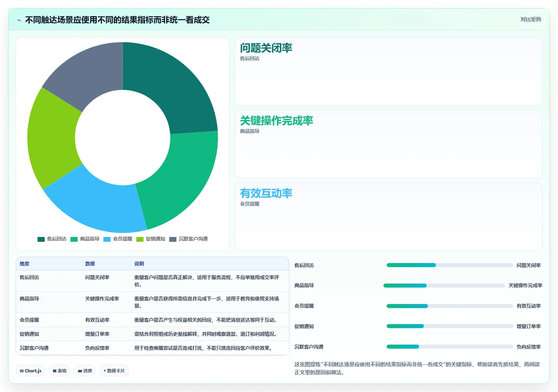Toggle the 商品指导 legend item

click(85, 239)
